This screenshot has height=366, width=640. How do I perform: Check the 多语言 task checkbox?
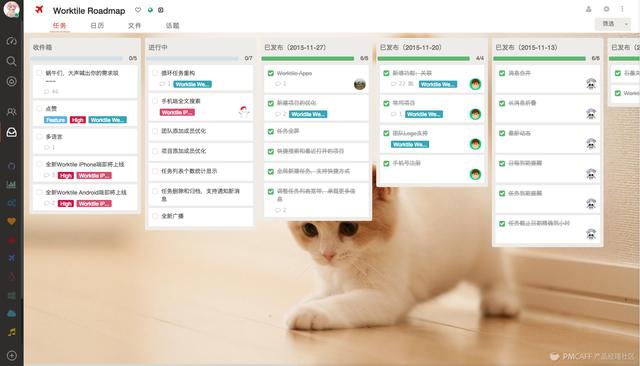[39, 136]
